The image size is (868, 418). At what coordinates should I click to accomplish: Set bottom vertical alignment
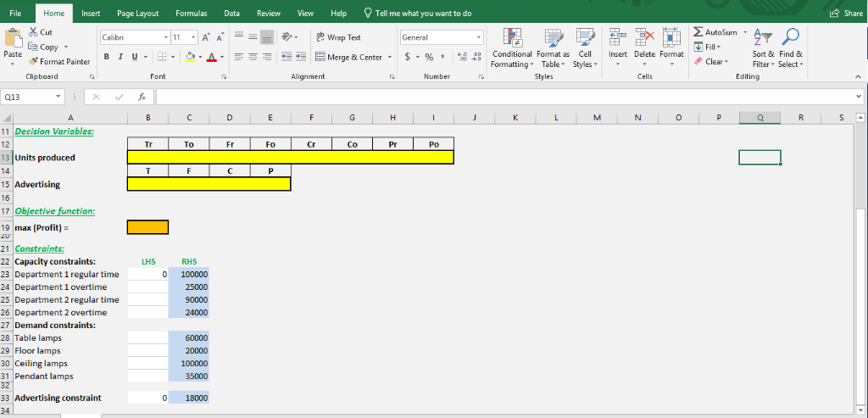[267, 37]
